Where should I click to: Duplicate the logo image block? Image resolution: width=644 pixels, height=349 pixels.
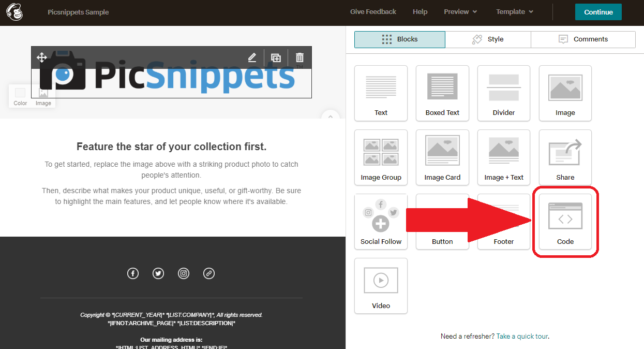coord(276,57)
